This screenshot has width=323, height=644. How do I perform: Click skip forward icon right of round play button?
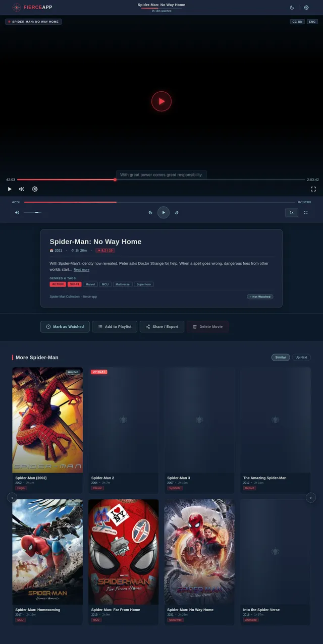[x=177, y=212]
